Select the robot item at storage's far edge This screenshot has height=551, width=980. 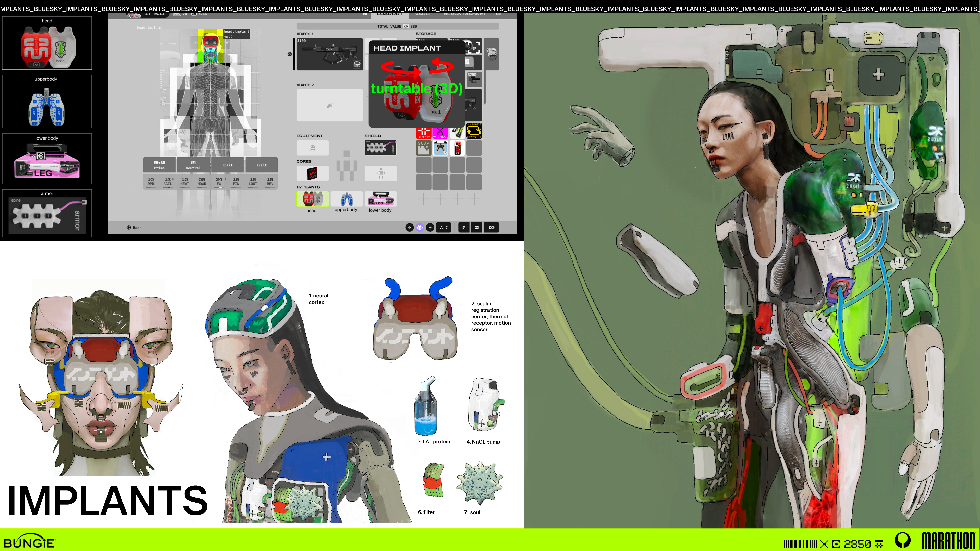(492, 54)
